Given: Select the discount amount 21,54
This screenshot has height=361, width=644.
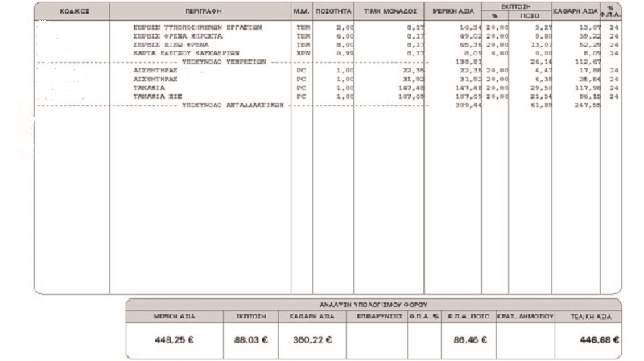Looking at the screenshot, I should (541, 96).
